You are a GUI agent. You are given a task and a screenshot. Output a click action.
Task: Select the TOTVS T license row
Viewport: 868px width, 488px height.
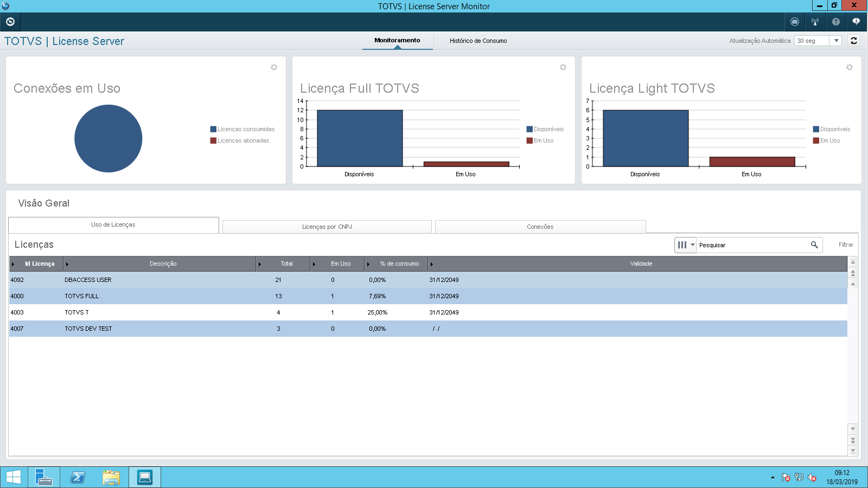[x=428, y=312]
